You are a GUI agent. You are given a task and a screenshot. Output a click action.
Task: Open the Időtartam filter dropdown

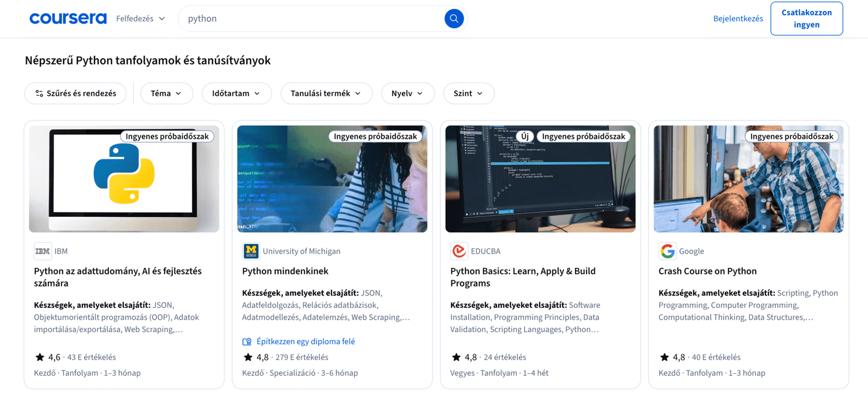237,93
